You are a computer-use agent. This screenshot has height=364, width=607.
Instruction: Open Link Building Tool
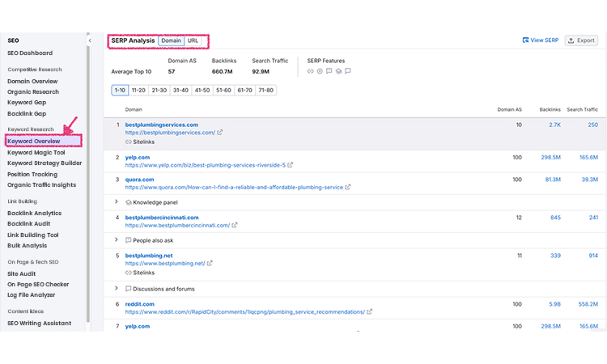click(x=33, y=235)
